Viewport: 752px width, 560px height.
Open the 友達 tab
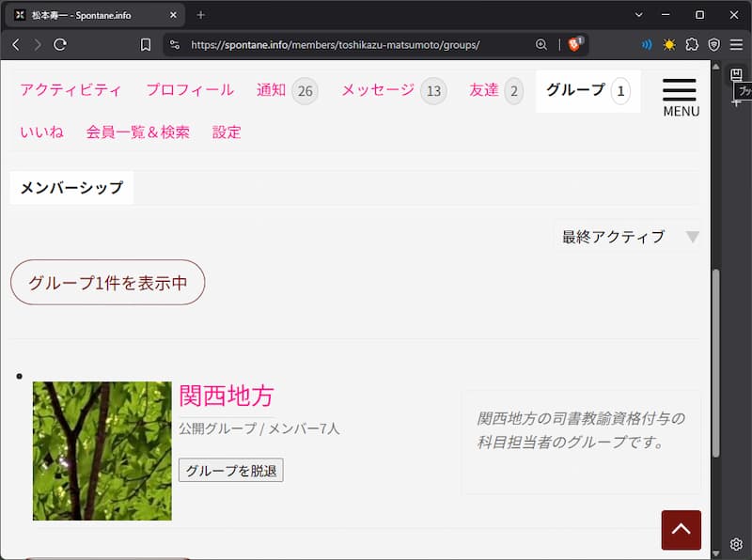coord(496,90)
